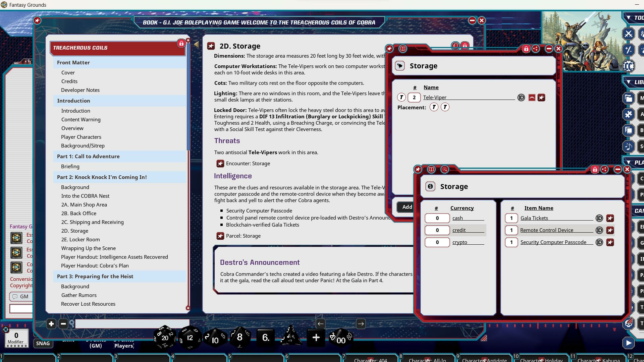
Task: Collapse the table of contents panel arrow
Action: pyautogui.click(x=196, y=45)
